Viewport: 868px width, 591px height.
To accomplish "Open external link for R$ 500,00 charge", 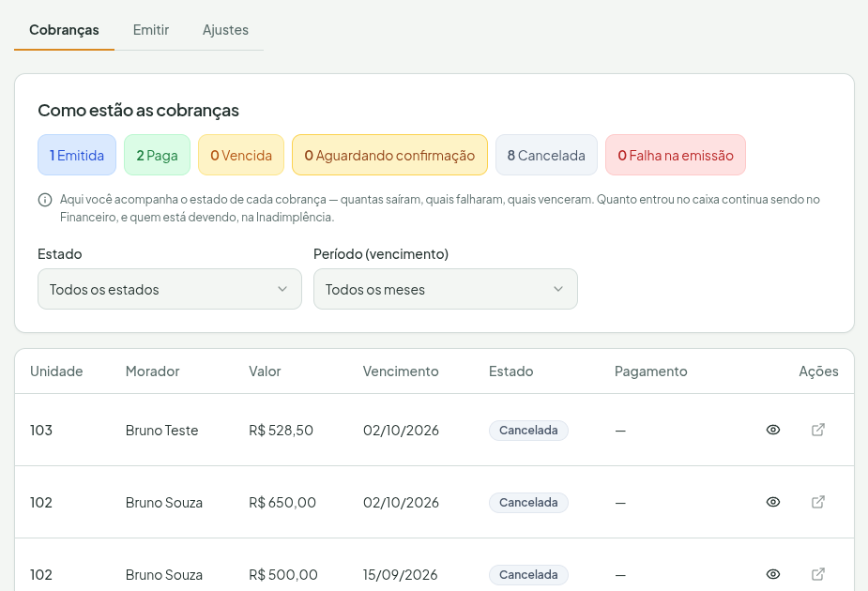I will pyautogui.click(x=818, y=574).
